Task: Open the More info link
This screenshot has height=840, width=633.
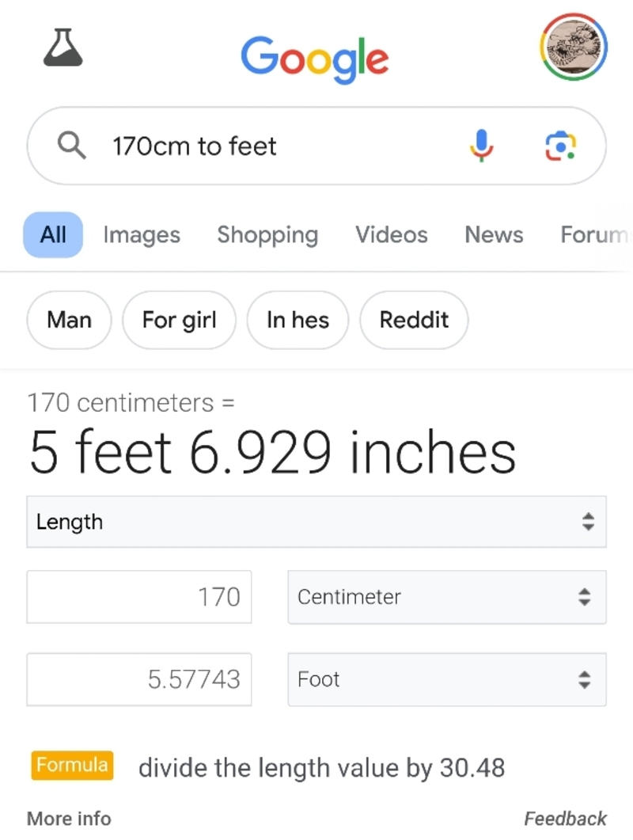Action: [68, 819]
